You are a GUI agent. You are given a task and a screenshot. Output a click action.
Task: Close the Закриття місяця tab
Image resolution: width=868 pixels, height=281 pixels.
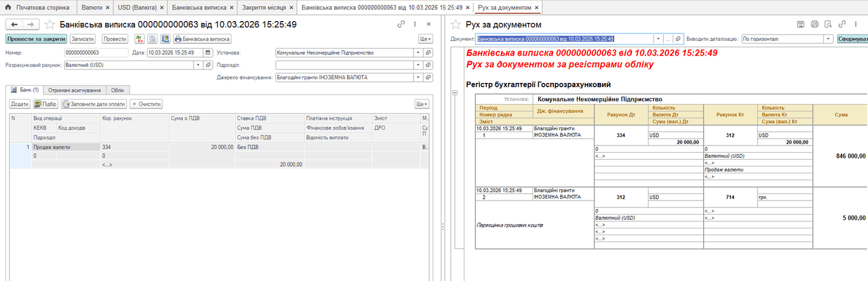(291, 7)
